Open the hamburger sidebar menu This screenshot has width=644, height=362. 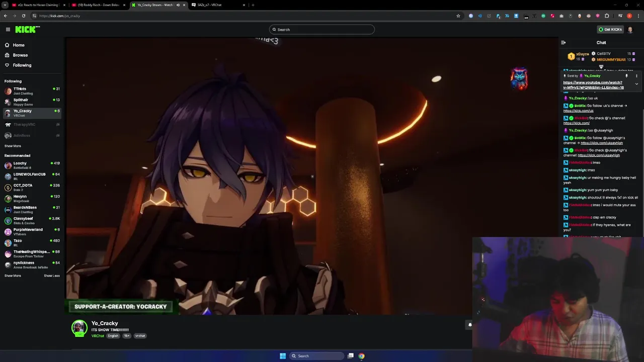8,30
